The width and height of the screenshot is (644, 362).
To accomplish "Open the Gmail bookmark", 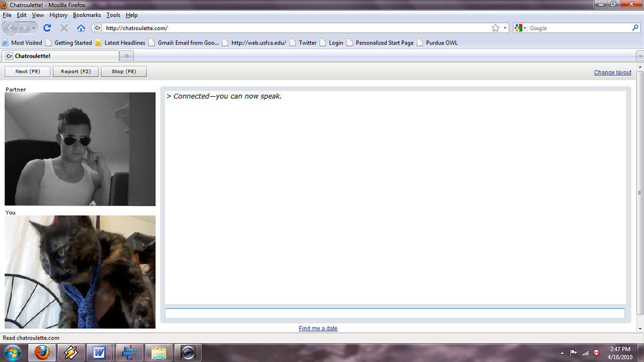I will point(184,43).
